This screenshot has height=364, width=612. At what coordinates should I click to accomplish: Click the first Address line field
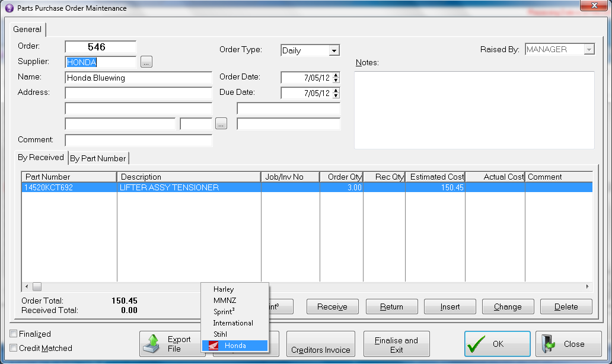tap(139, 93)
